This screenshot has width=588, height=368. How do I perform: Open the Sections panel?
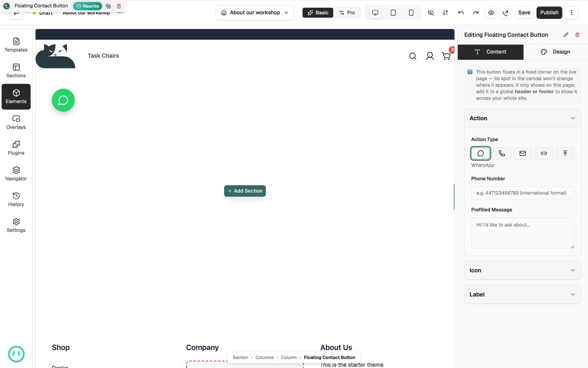point(16,71)
